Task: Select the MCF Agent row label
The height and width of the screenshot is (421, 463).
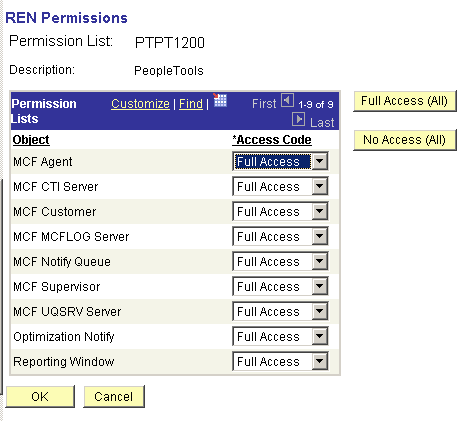Action: coord(43,162)
